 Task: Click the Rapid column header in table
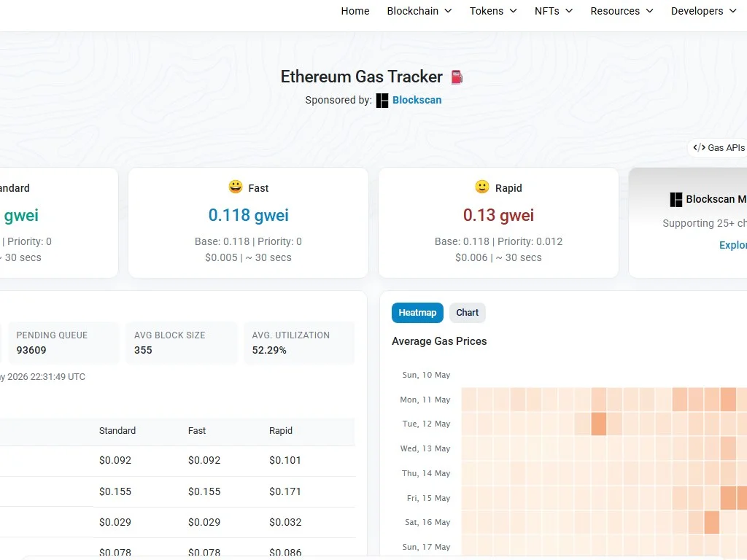[x=281, y=430]
